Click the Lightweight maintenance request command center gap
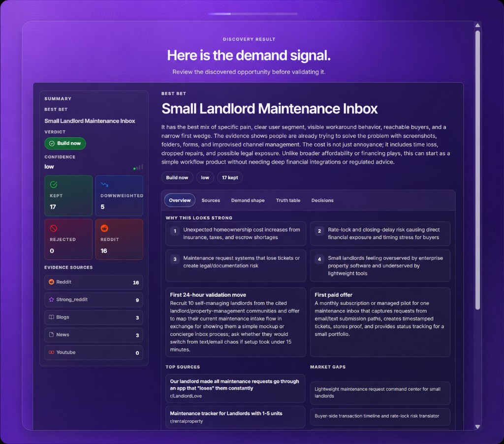The width and height of the screenshot is (504, 444). point(380,393)
